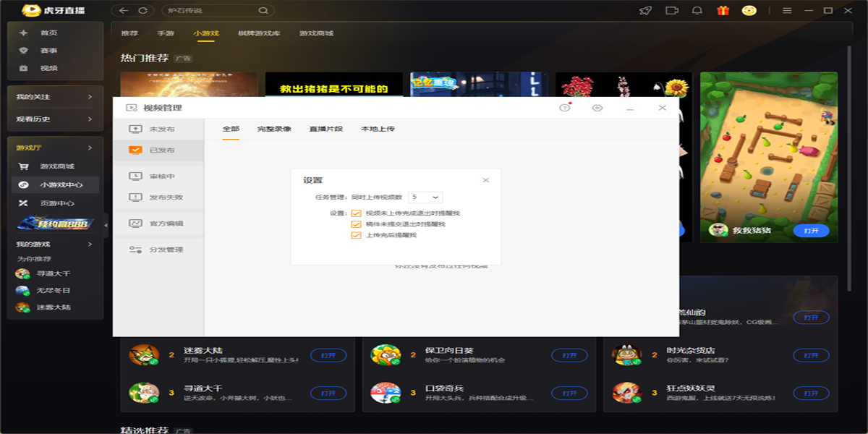Click the back arrow in the top bar

[x=124, y=11]
